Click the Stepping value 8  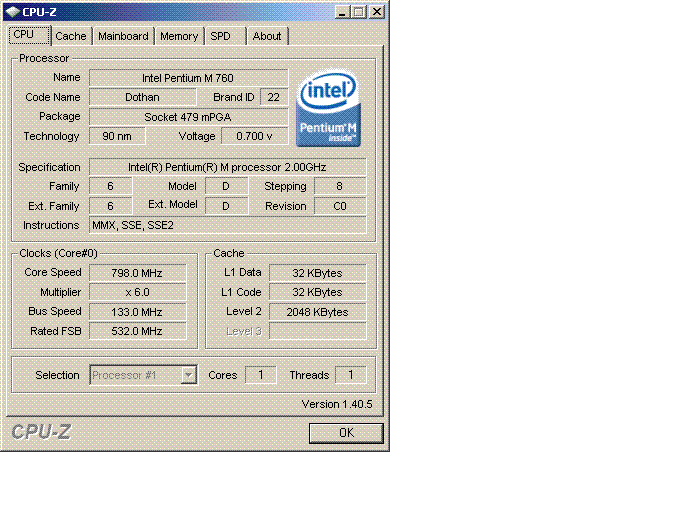(340, 186)
